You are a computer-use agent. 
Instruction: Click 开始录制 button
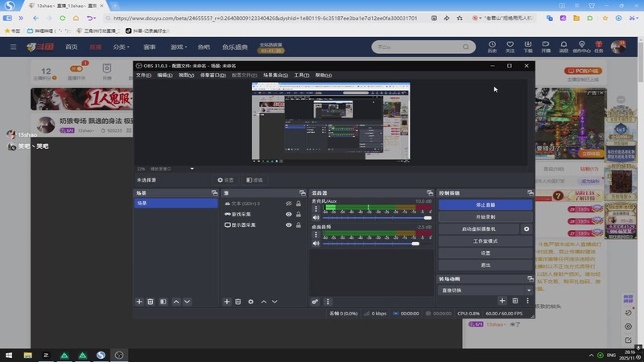click(x=485, y=216)
